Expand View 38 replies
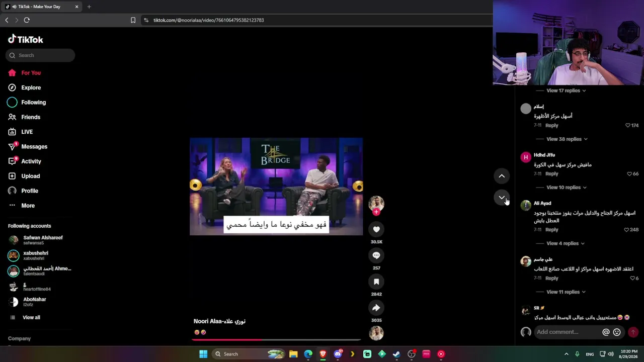The height and width of the screenshot is (362, 644). coord(567,139)
